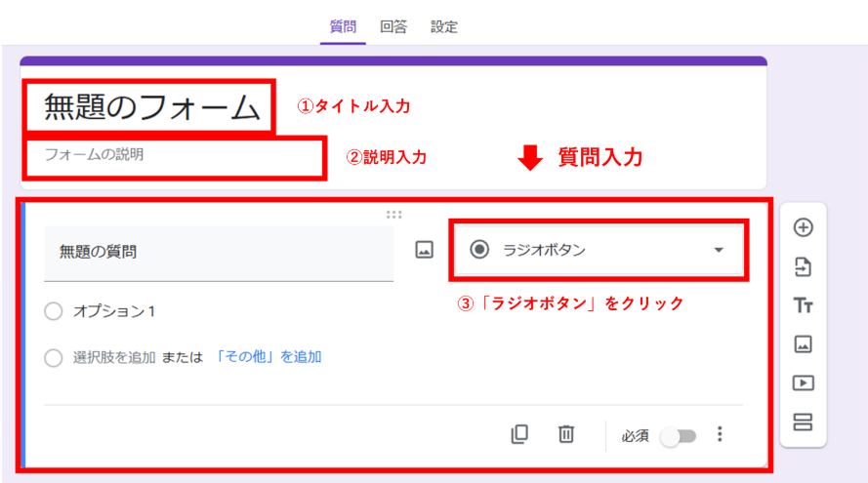This screenshot has height=483, width=868.
Task: Duplicate the current question
Action: (x=519, y=435)
